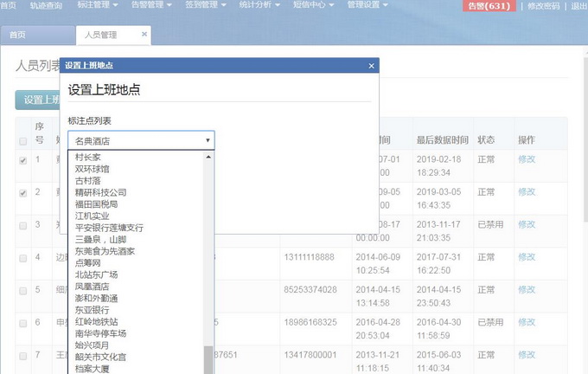The height and width of the screenshot is (374, 588).
Task: Click scroll-up arrow in the location dropdown list
Action: click(x=208, y=158)
